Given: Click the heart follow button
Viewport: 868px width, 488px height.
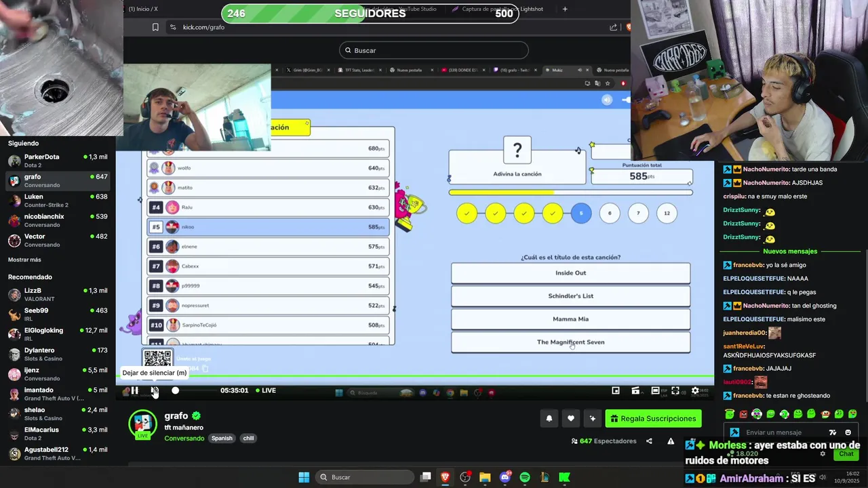Looking at the screenshot, I should click(x=571, y=419).
